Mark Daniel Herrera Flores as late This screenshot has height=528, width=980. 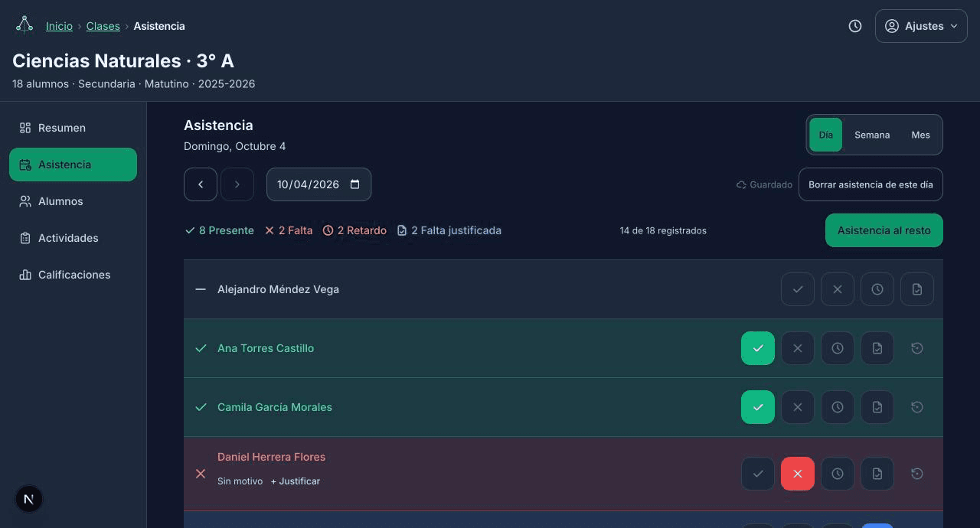point(838,474)
